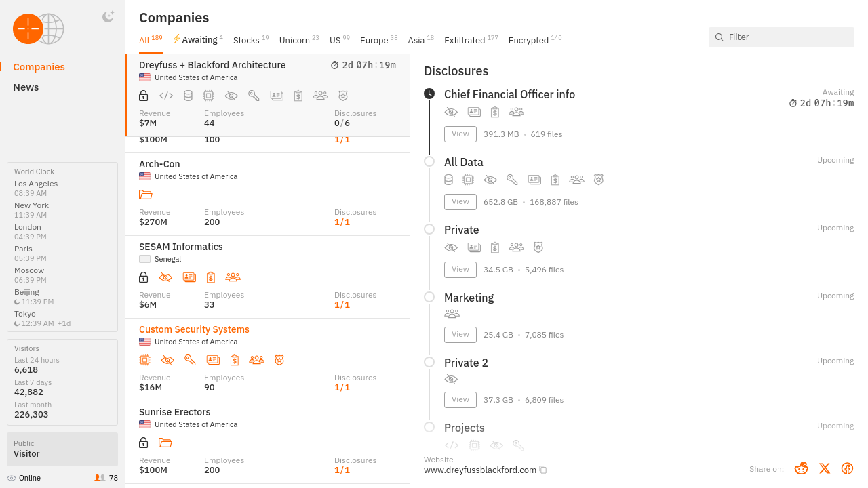View the Marketing disclosure
The image size is (868, 488).
[x=460, y=334]
